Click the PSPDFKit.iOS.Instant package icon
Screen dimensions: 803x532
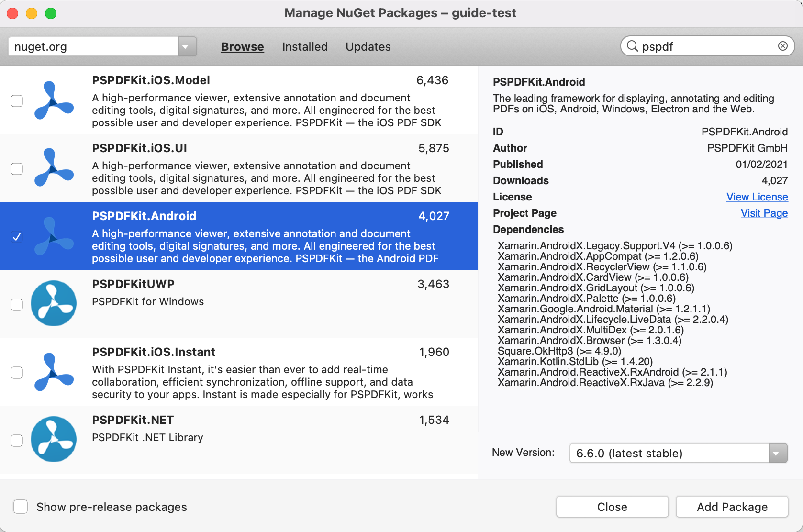point(54,372)
